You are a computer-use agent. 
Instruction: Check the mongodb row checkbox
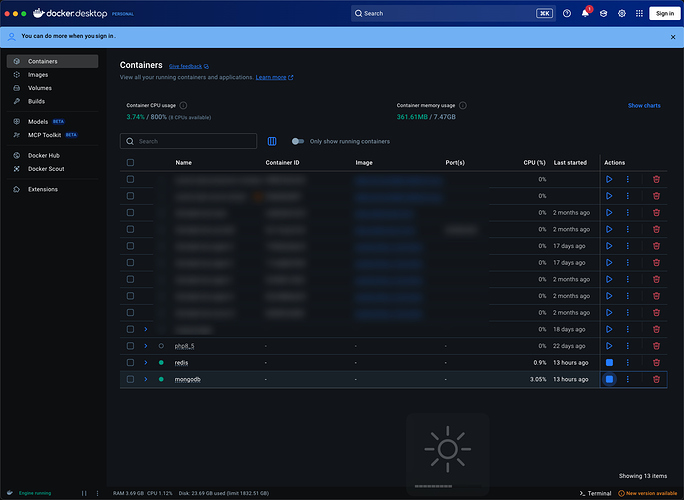pyautogui.click(x=130, y=379)
